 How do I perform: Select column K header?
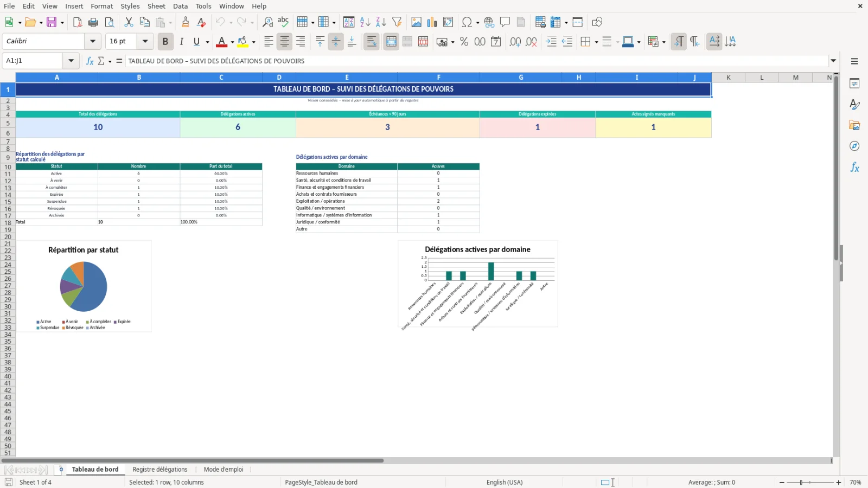(x=729, y=78)
